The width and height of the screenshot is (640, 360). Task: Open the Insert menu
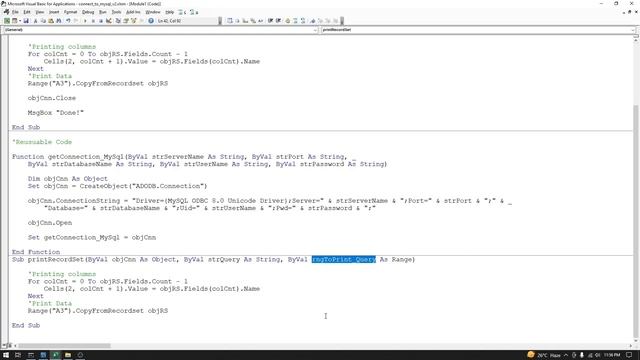(x=54, y=12)
